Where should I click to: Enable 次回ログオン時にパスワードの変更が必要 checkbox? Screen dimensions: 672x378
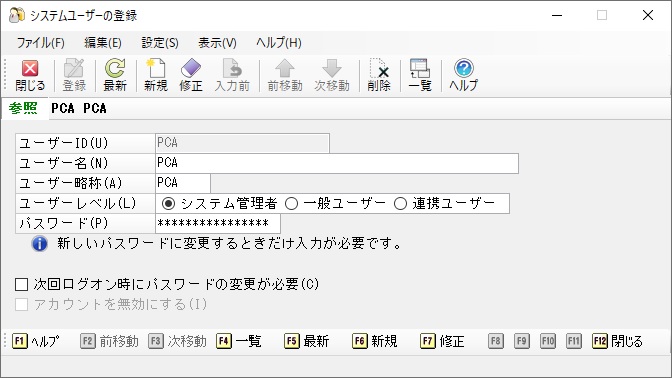21,284
